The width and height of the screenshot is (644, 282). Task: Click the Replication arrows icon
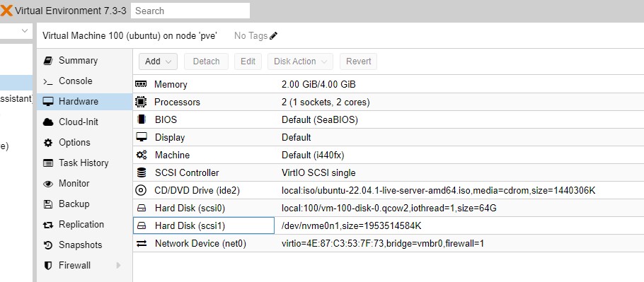tap(48, 225)
